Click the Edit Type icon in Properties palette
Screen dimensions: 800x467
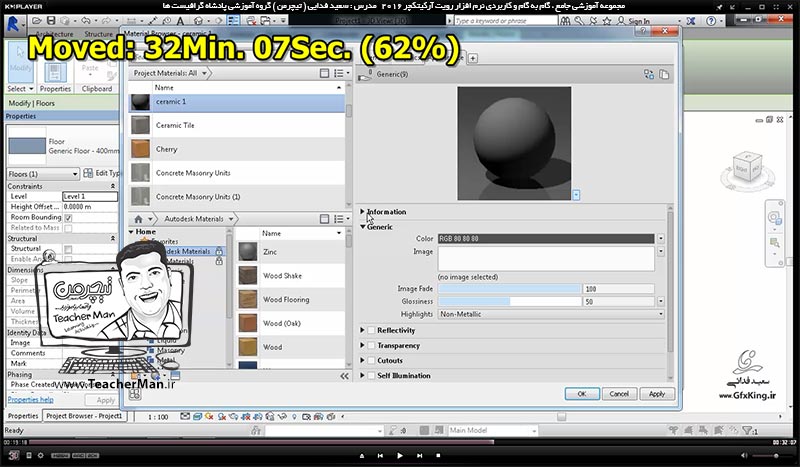(88, 173)
